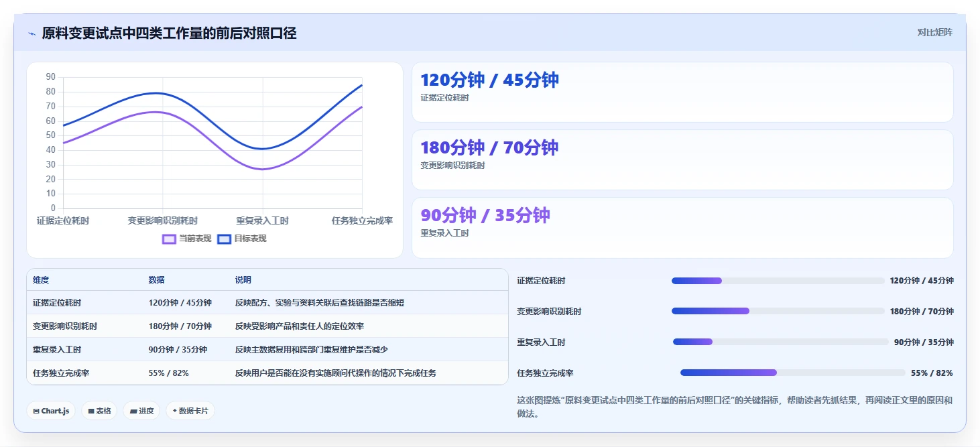980x447 pixels.
Task: Open the 90分钟 / 35分钟 data card
Action: (x=682, y=227)
